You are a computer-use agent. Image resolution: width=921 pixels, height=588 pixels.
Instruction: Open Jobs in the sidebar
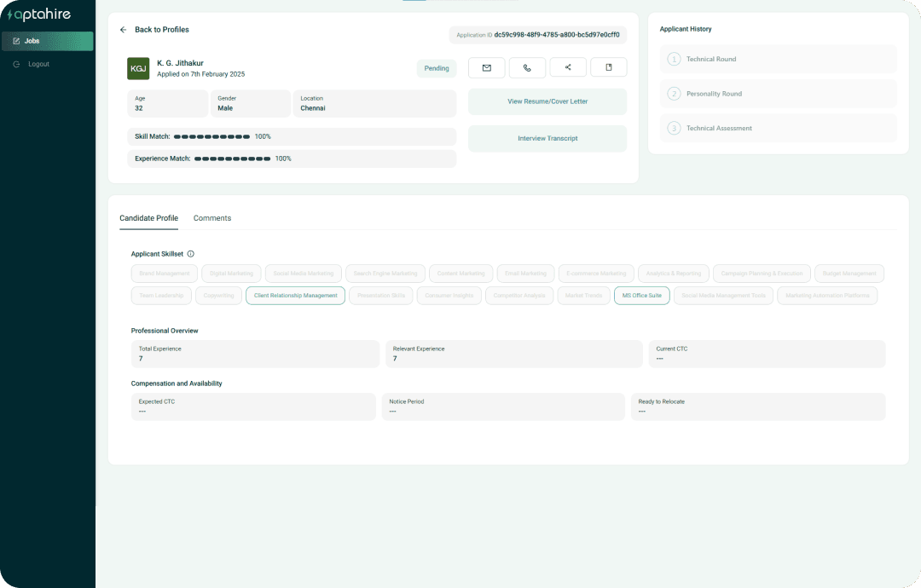point(48,41)
